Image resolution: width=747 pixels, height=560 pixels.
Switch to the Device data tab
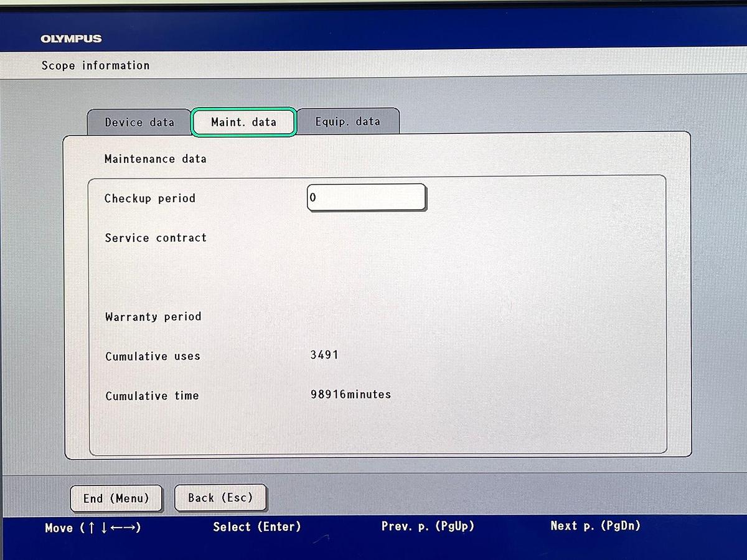coord(139,122)
